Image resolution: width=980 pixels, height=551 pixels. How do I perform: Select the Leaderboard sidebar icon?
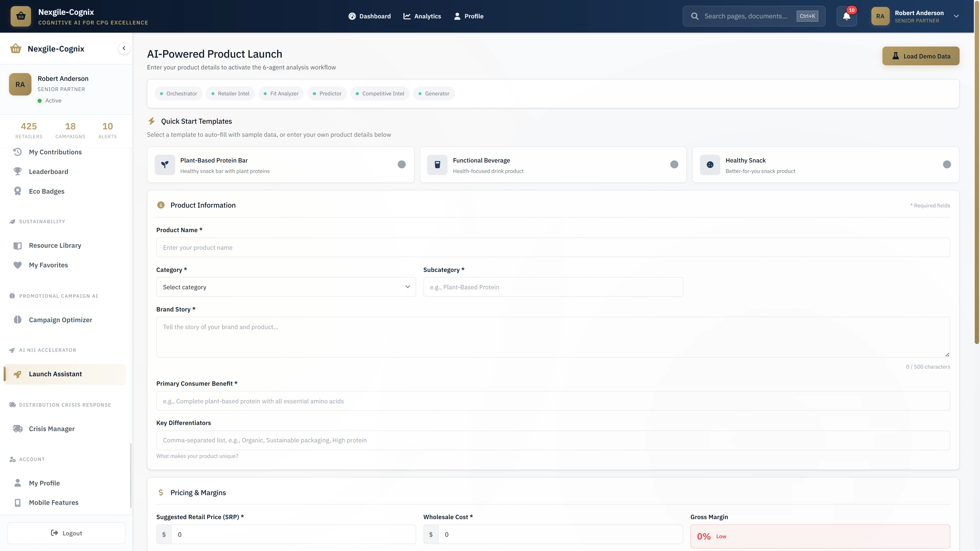[x=18, y=171]
